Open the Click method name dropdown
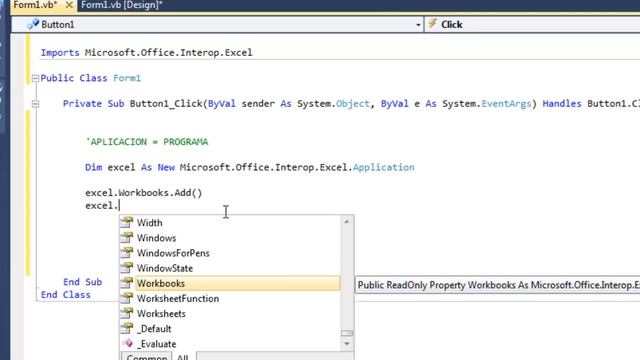 click(533, 24)
